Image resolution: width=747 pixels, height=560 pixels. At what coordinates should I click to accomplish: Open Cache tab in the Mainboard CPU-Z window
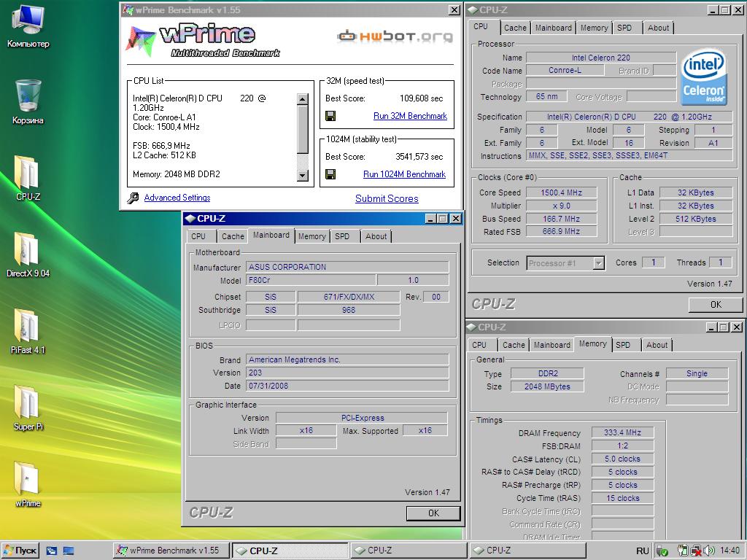point(233,236)
